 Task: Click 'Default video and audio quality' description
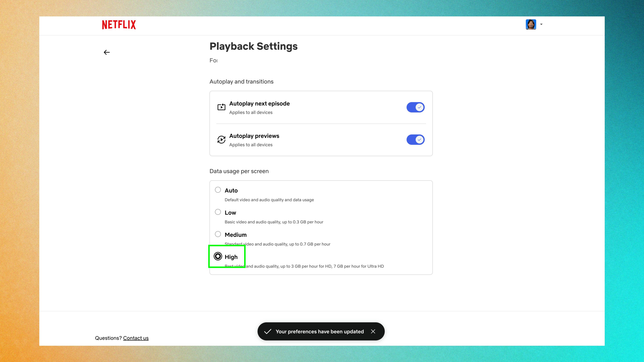coord(269,200)
